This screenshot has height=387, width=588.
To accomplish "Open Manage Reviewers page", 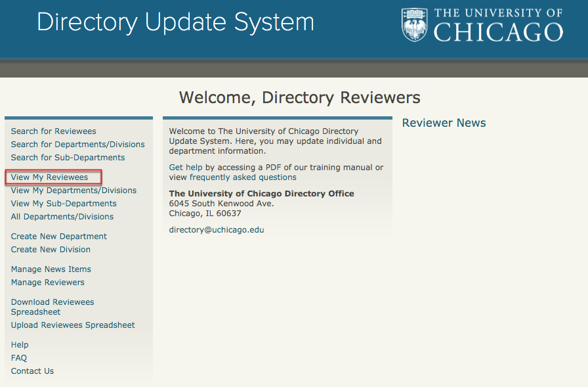I will click(x=48, y=283).
